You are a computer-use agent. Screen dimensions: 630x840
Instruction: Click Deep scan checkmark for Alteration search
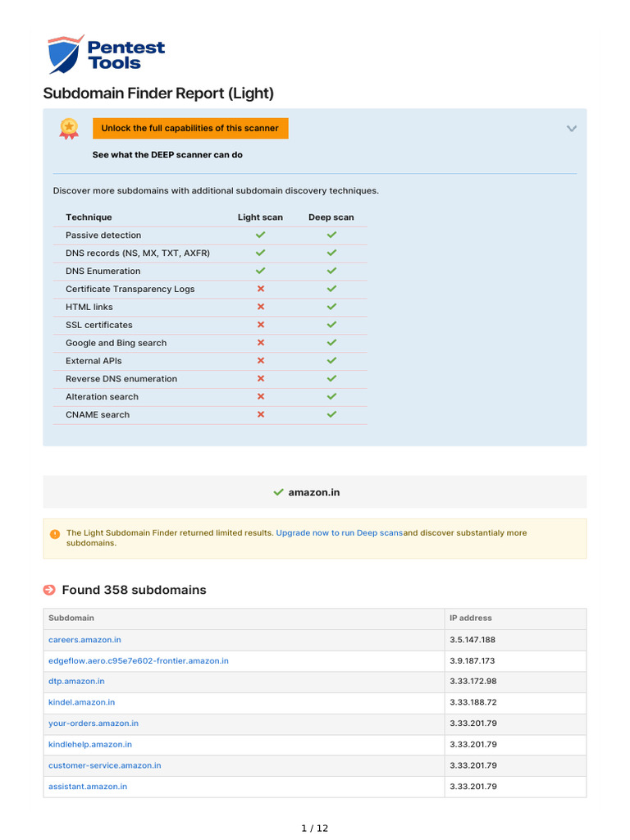point(331,396)
